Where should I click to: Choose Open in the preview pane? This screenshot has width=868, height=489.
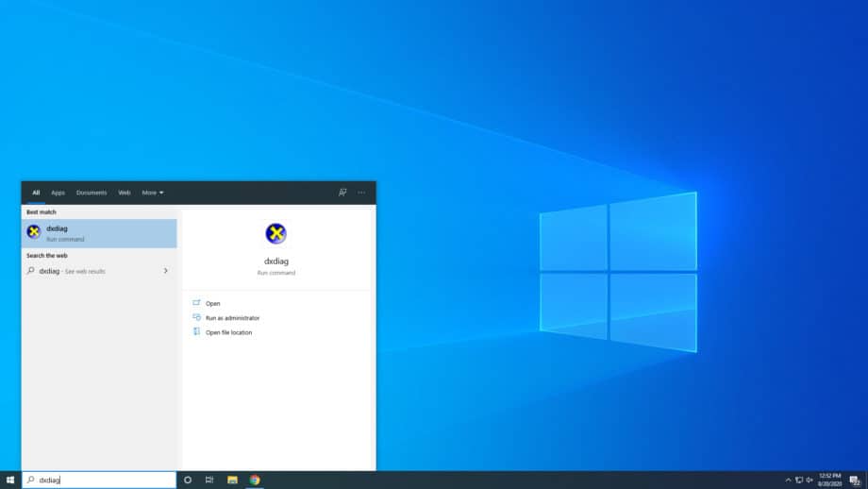[x=212, y=303]
